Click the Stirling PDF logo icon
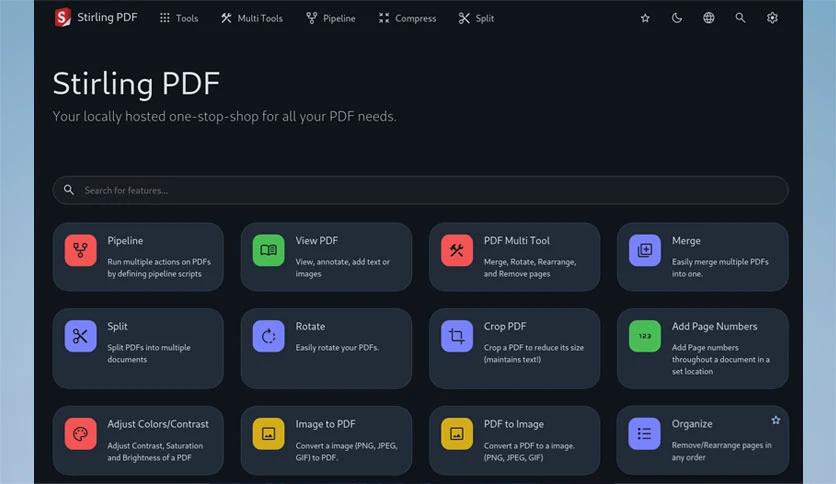 [x=62, y=18]
